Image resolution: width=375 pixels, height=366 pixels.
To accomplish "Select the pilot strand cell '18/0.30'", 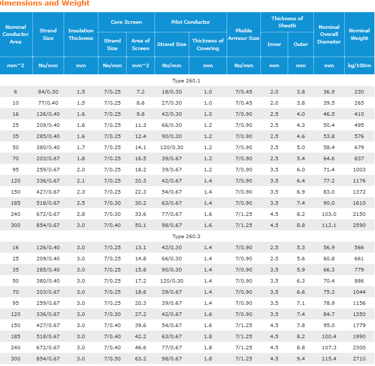I will pyautogui.click(x=172, y=92).
